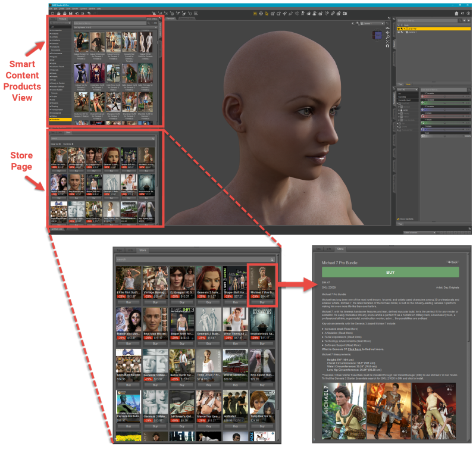Click Buy under Little Flirt Outfit

coord(127,302)
